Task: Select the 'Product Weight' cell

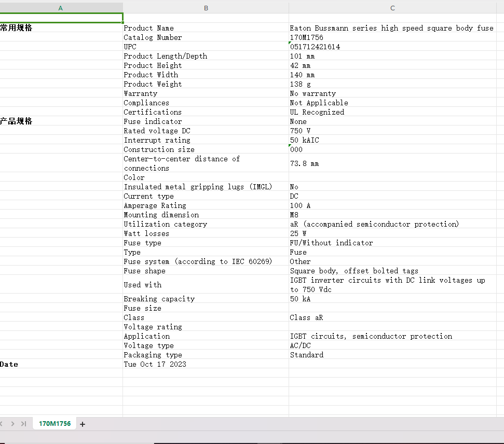Action: (206, 84)
